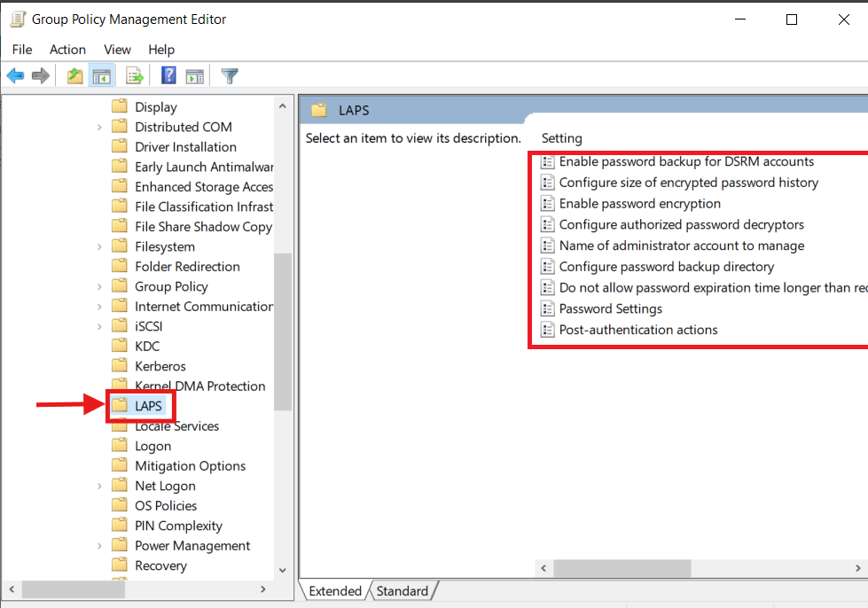Screen dimensions: 868x608
Task: Click the Filter funnel toolbar icon
Action: [230, 76]
